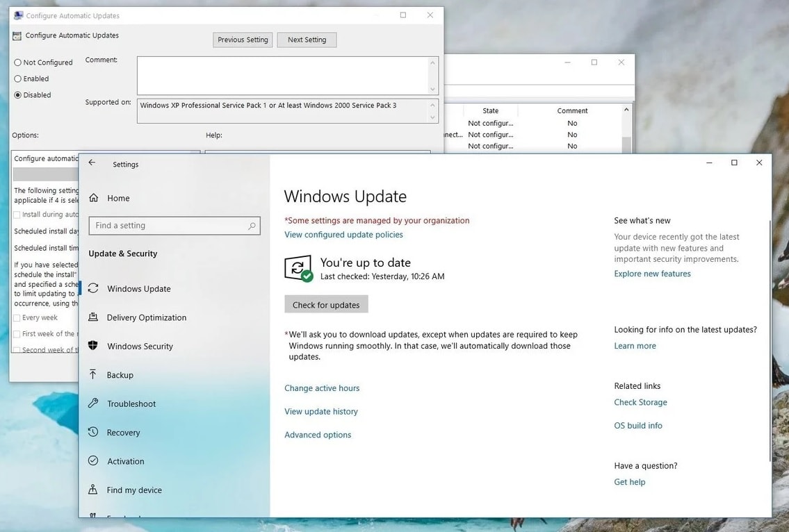The height and width of the screenshot is (532, 789).
Task: Click the Settings window vertical scrollbar
Action: coord(770,340)
